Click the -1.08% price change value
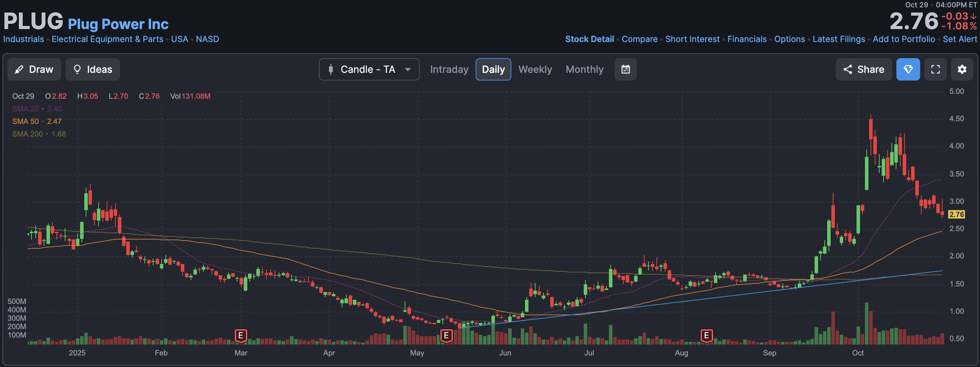980x367 pixels. click(959, 26)
